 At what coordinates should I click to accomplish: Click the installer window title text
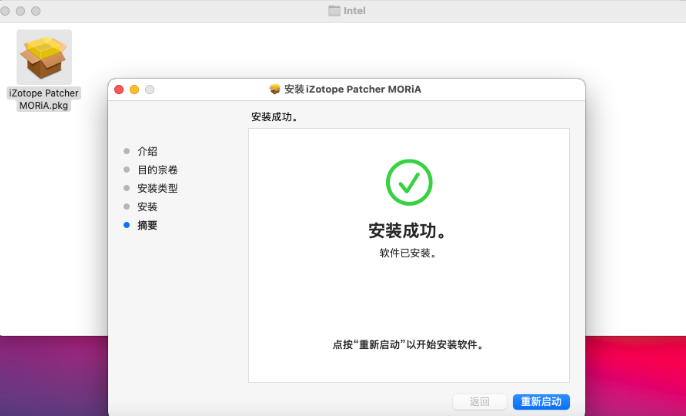[x=353, y=89]
